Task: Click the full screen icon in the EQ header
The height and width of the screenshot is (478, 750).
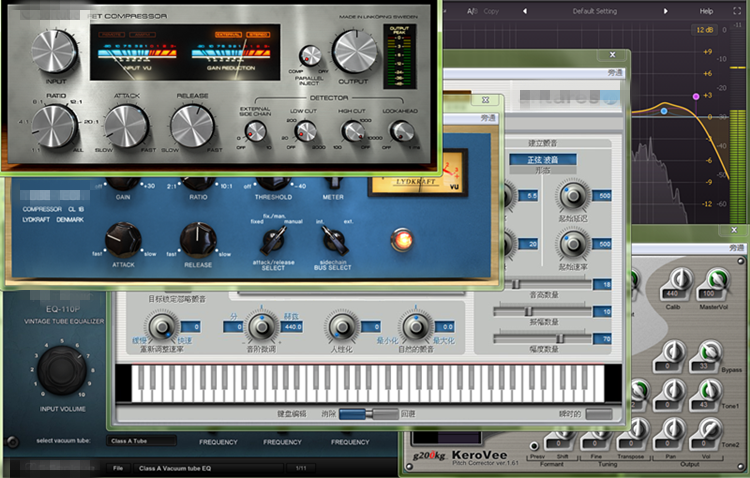Action: click(737, 11)
